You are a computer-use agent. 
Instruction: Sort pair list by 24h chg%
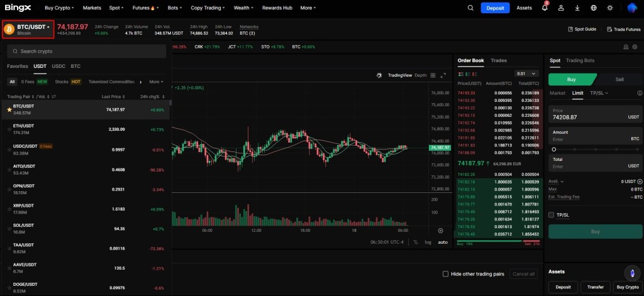point(152,97)
